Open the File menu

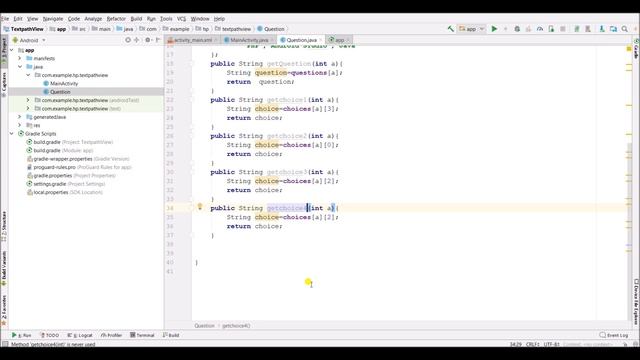[x=5, y=19]
